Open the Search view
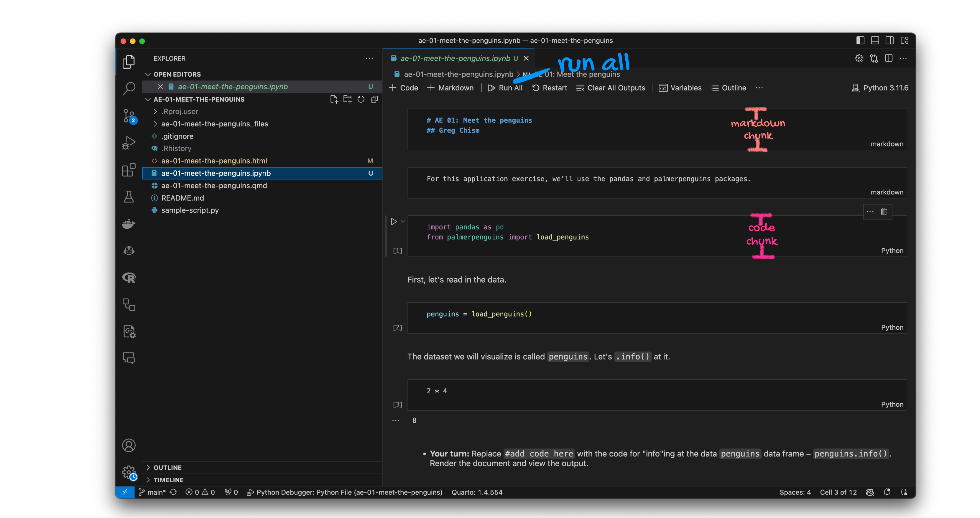Image resolution: width=980 pixels, height=518 pixels. coord(129,88)
